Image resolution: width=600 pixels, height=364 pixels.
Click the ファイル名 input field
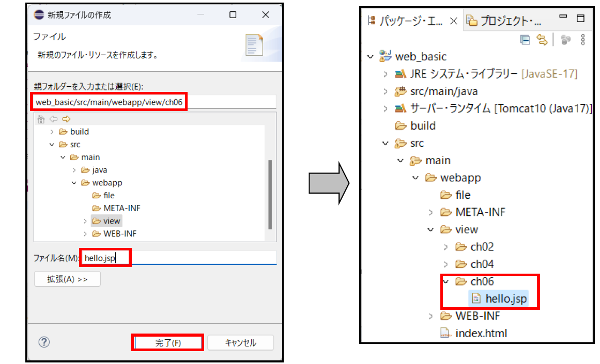tap(202, 258)
